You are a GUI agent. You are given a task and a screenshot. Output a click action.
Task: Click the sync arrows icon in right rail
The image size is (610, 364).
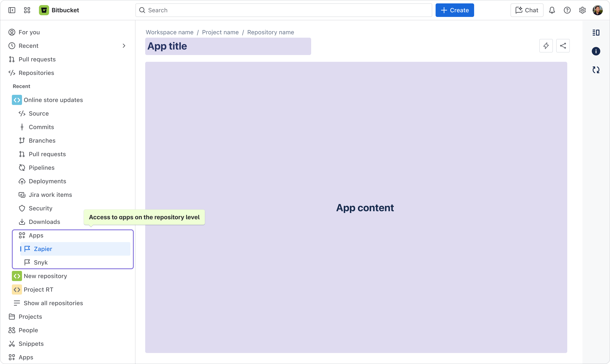596,70
